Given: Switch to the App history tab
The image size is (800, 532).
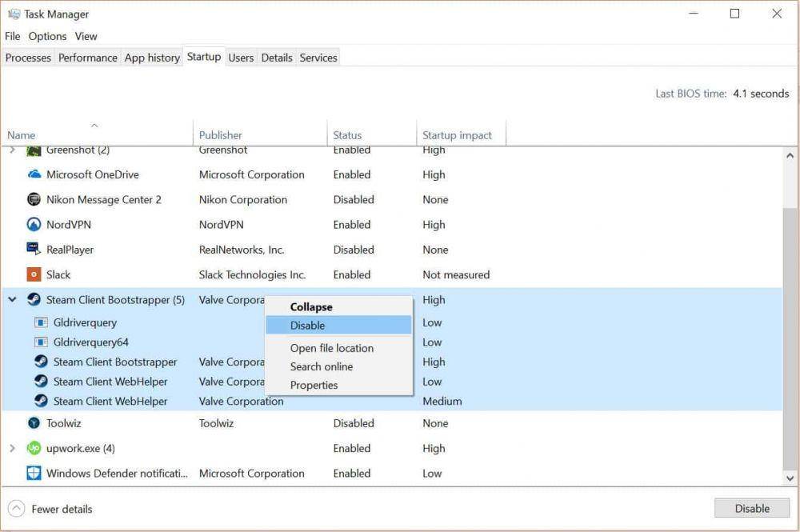Looking at the screenshot, I should (x=152, y=58).
